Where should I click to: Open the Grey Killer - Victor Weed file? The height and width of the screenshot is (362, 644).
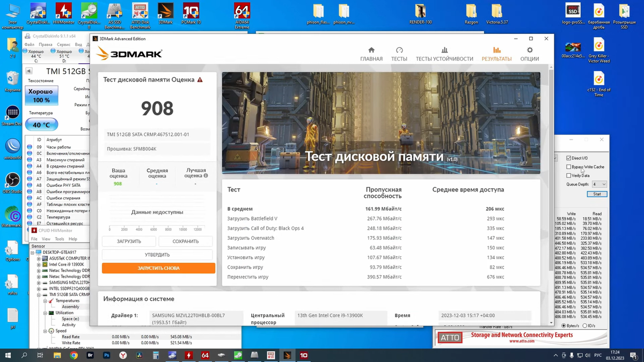pos(599,49)
